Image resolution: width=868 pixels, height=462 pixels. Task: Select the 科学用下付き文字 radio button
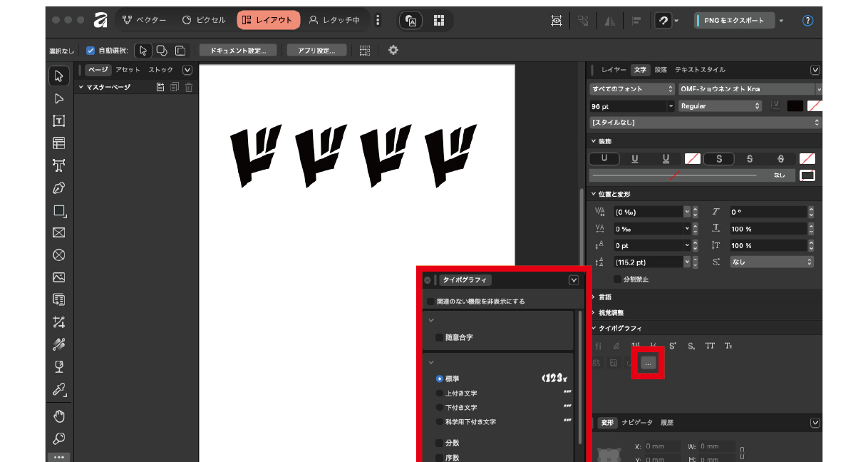(439, 421)
